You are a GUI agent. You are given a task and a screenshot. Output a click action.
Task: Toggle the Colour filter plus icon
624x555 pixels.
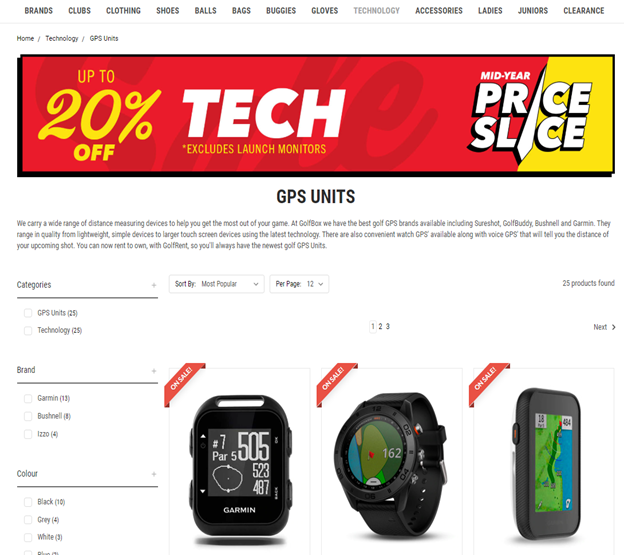[x=154, y=474]
